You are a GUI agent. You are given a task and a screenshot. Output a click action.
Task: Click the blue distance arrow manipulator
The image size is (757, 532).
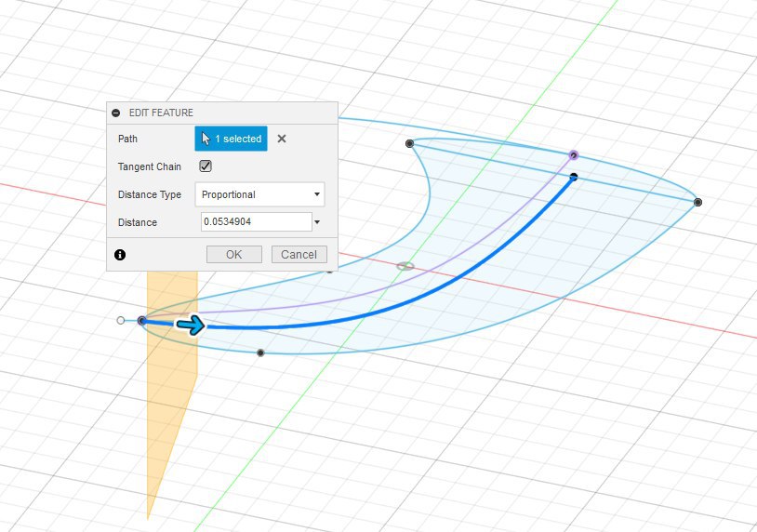(192, 325)
